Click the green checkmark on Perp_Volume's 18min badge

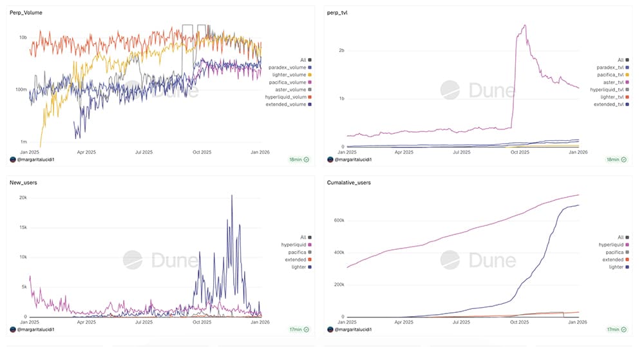pos(307,158)
